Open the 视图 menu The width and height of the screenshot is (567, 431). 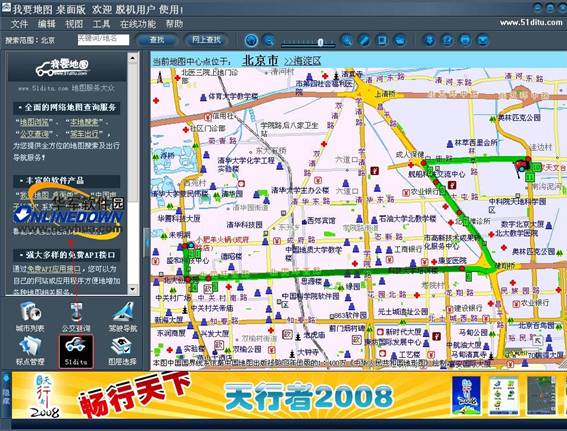tap(74, 24)
